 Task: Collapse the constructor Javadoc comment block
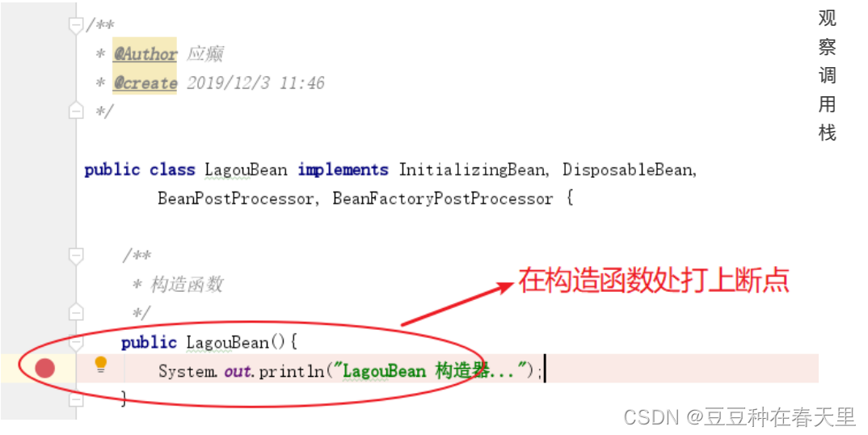coord(76,256)
